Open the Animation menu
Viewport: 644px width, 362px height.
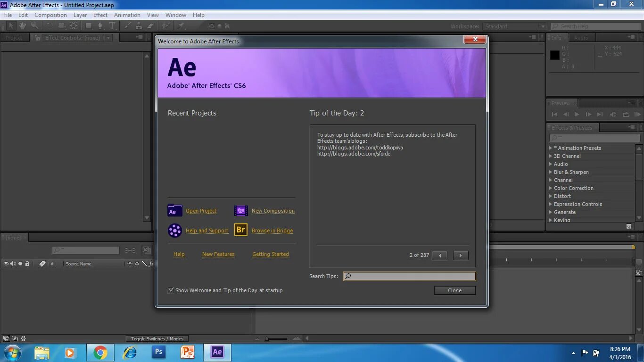pos(127,15)
